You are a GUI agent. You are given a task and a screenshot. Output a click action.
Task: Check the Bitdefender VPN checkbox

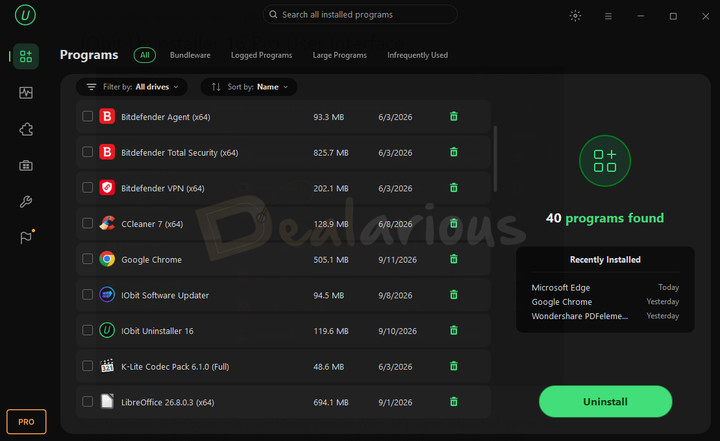click(87, 187)
